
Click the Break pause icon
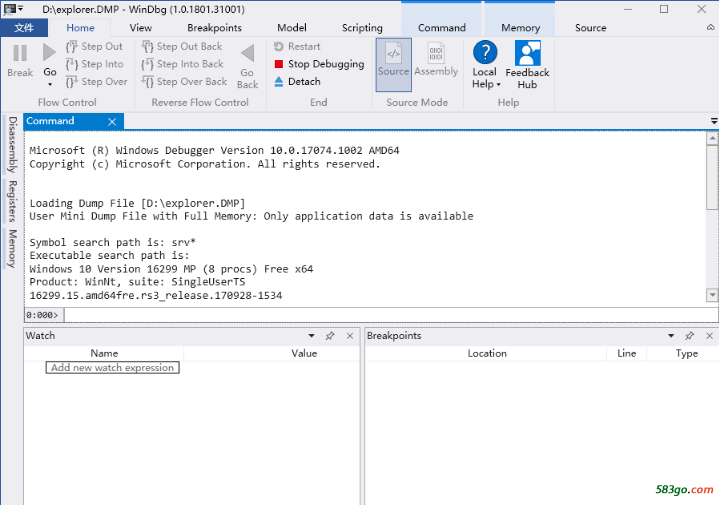click(20, 53)
